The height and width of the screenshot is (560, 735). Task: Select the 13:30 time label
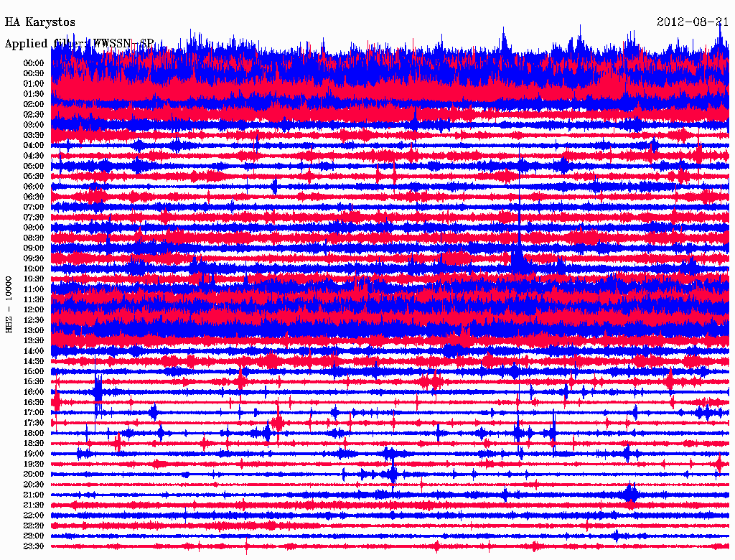tap(33, 340)
